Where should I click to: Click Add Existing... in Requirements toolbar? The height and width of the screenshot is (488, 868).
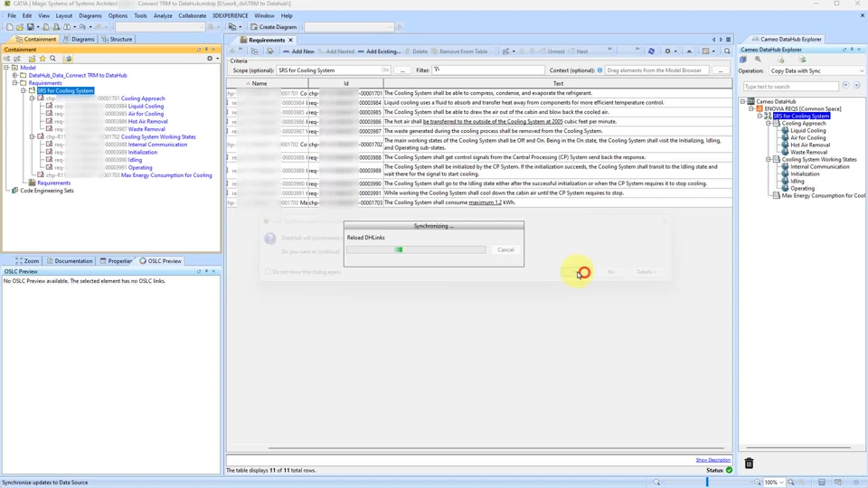pos(379,51)
